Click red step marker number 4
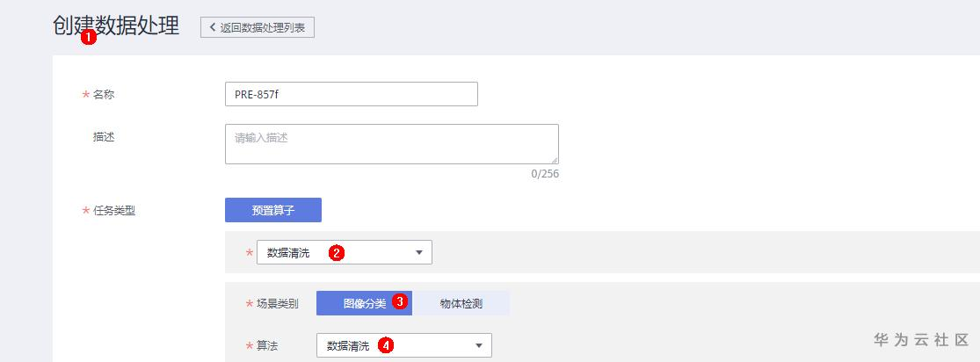 pyautogui.click(x=385, y=345)
